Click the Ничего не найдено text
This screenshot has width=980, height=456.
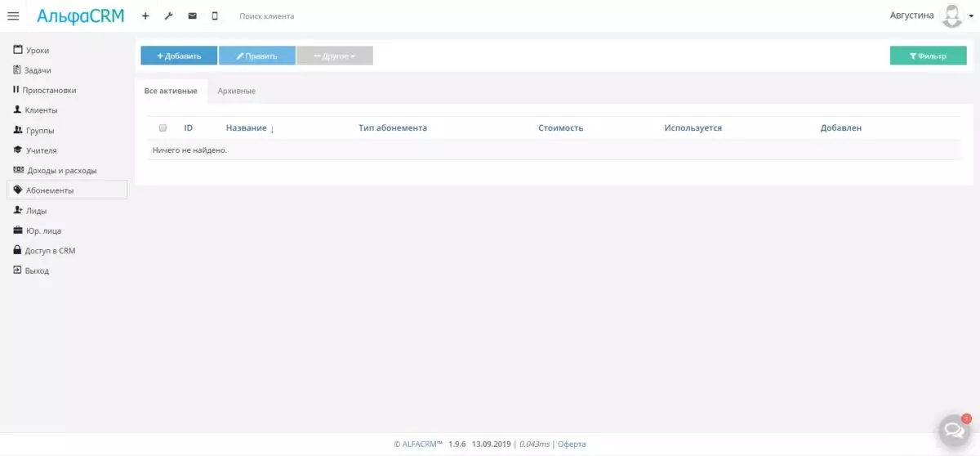pos(189,150)
